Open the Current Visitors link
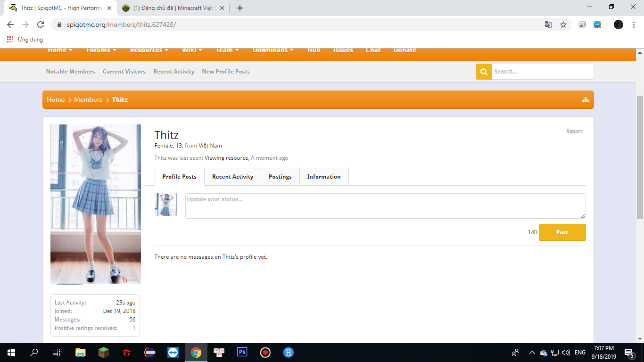644x362 pixels. pos(124,72)
